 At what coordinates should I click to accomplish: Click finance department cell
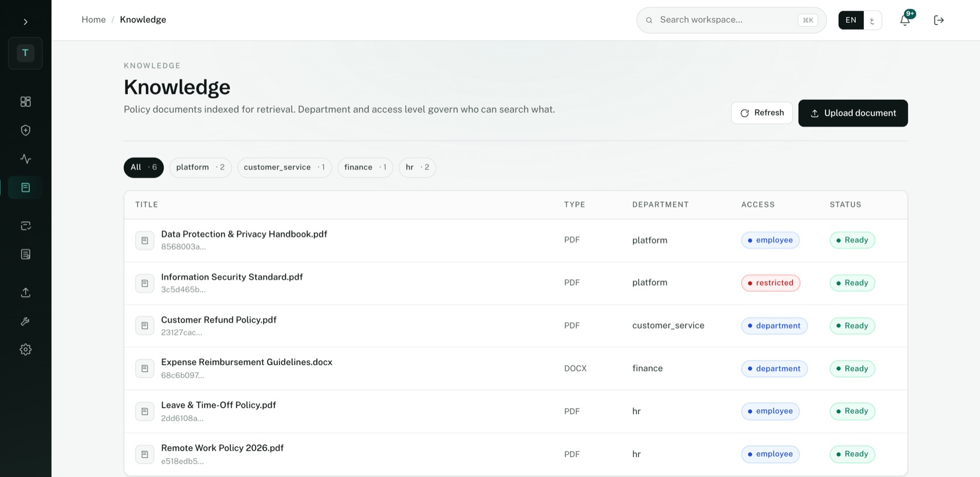tap(647, 368)
